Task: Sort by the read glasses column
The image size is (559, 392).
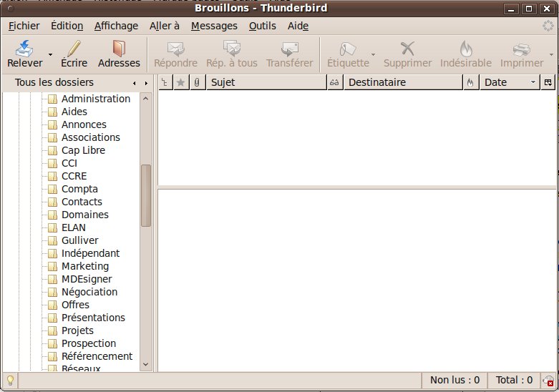Action: click(x=334, y=82)
